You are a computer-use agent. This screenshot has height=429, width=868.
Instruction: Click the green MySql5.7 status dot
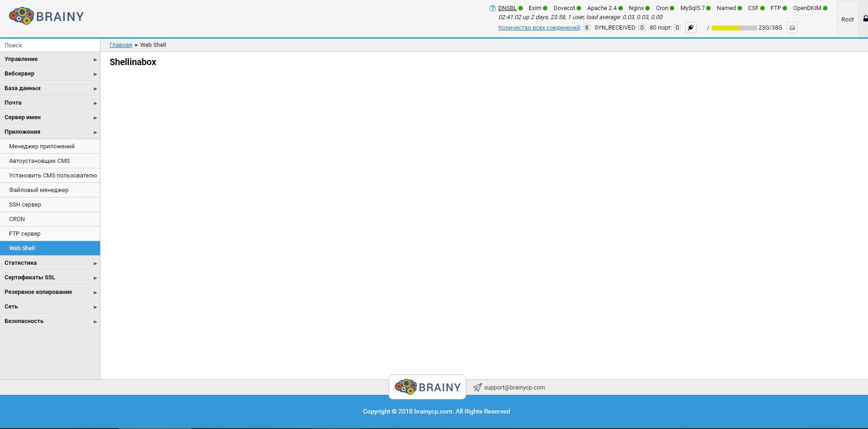[x=708, y=8]
